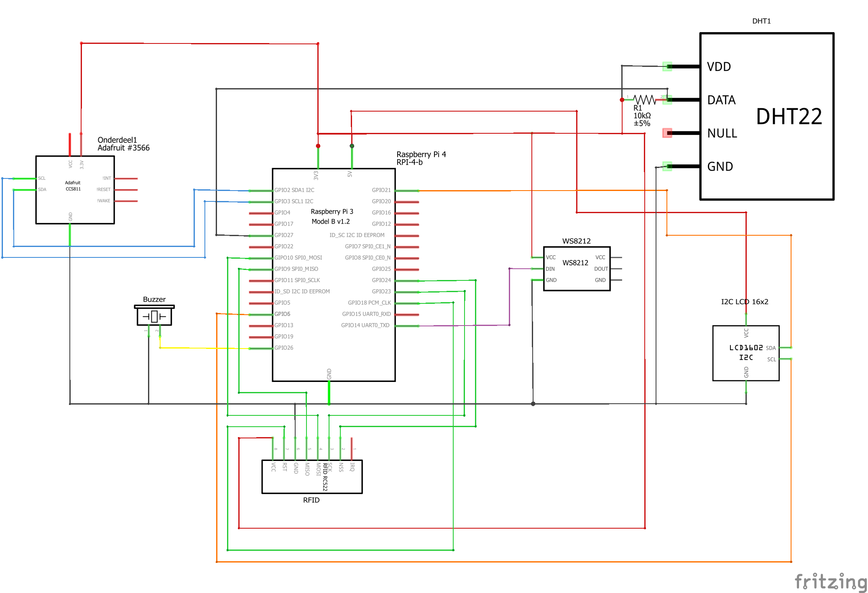Select the GND pin label on DHT22
Viewport: 868px width, 593px height.
tap(720, 167)
